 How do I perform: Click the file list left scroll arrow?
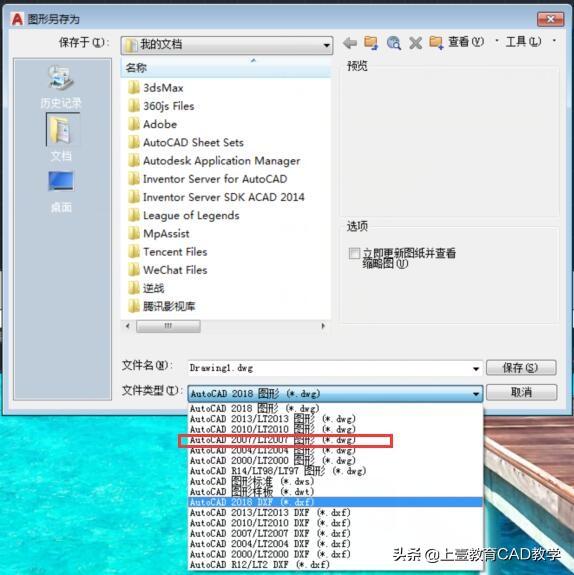click(x=128, y=326)
